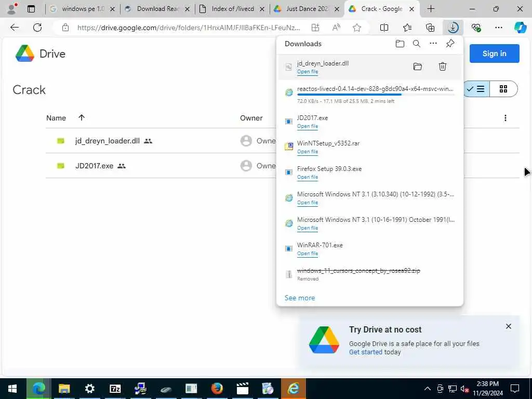Open more options in Downloads panel
The width and height of the screenshot is (532, 399).
(x=433, y=44)
